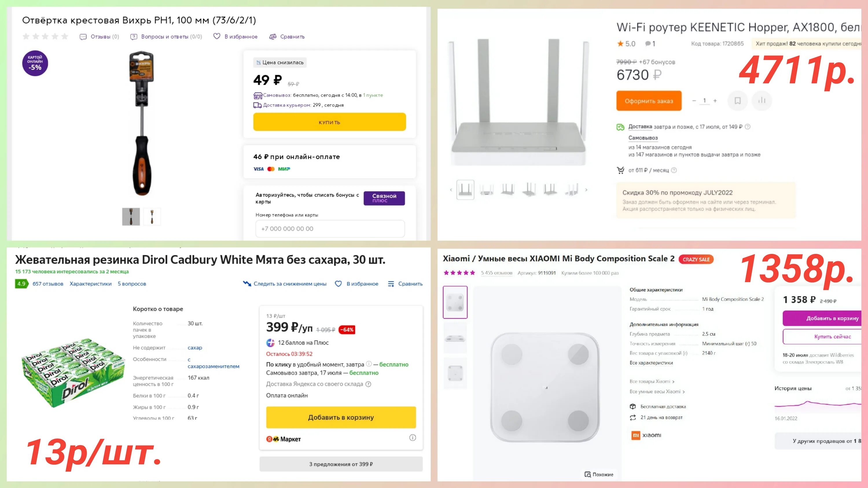Click the Сравнить scales icon for the screwdriver

(x=273, y=37)
